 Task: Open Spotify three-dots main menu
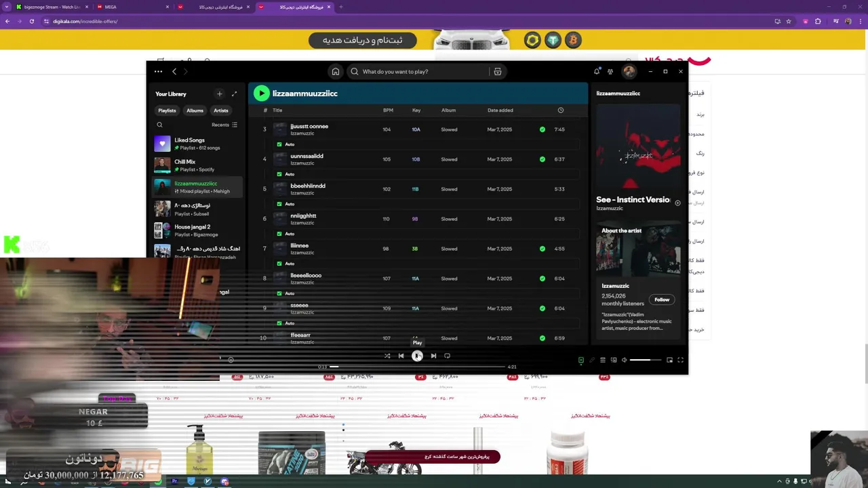pyautogui.click(x=158, y=71)
